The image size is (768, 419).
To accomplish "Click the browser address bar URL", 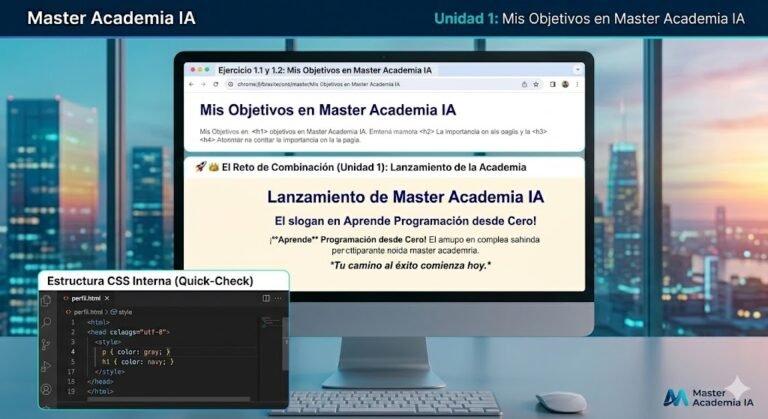I will [318, 84].
